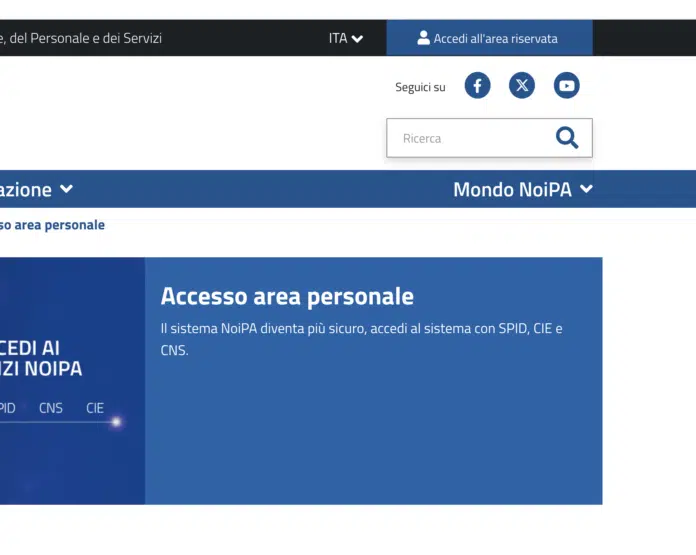
Task: Select the CNS label in the banner
Action: [x=50, y=408]
